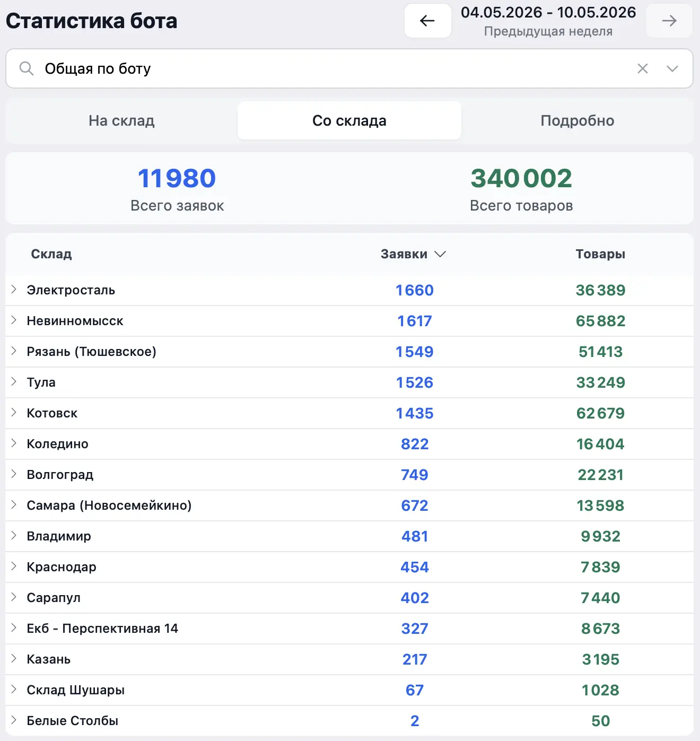This screenshot has height=741, width=700.
Task: Open the 'Подробно' tab
Action: pyautogui.click(x=577, y=120)
